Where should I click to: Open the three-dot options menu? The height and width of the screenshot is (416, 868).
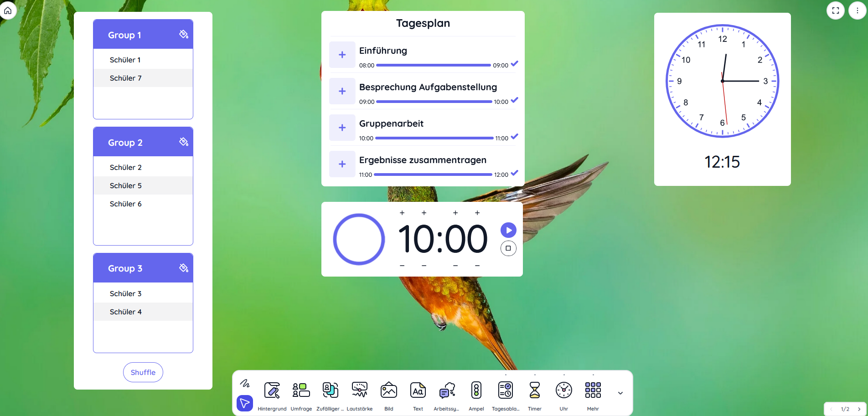click(857, 10)
